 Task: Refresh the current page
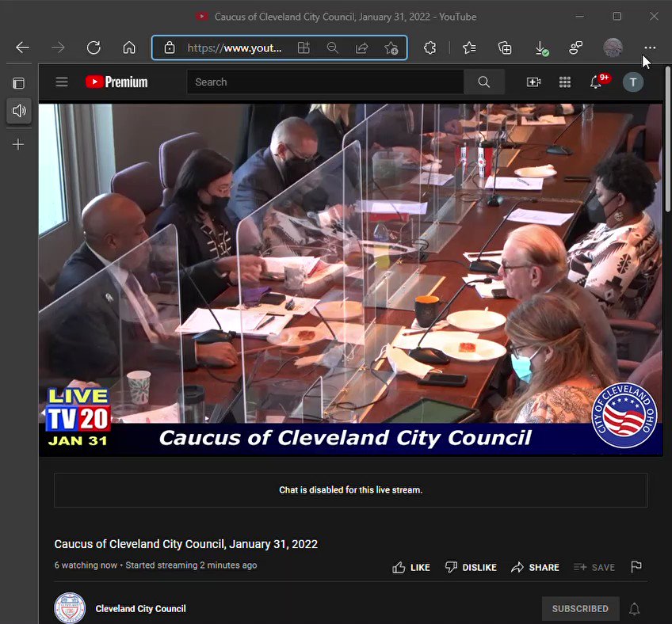[x=94, y=48]
